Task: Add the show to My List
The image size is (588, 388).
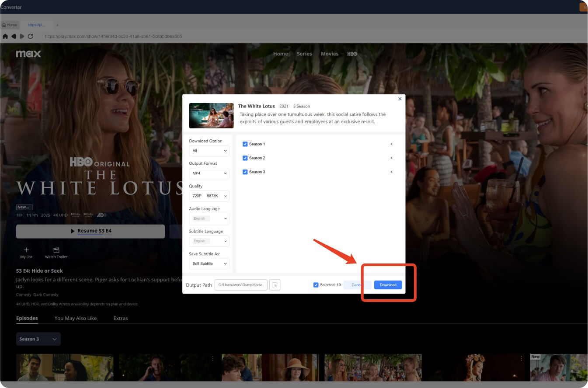Action: [x=26, y=253]
